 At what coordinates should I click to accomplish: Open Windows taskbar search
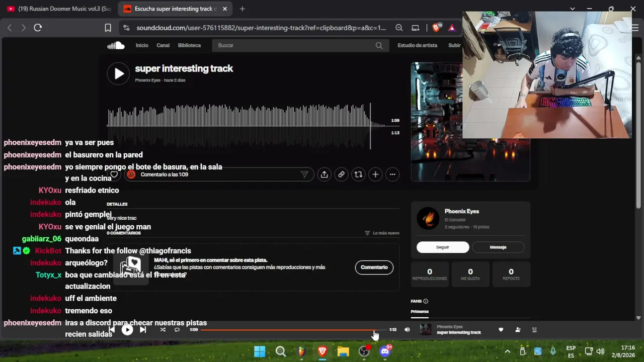281,351
